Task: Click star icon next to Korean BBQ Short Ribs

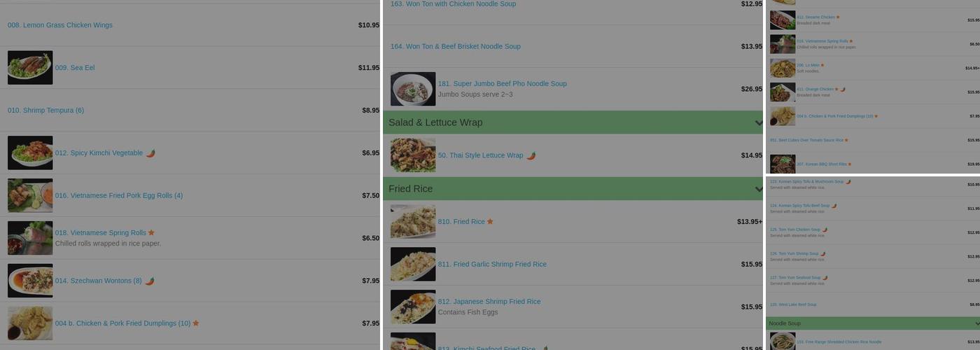Action: point(850,164)
